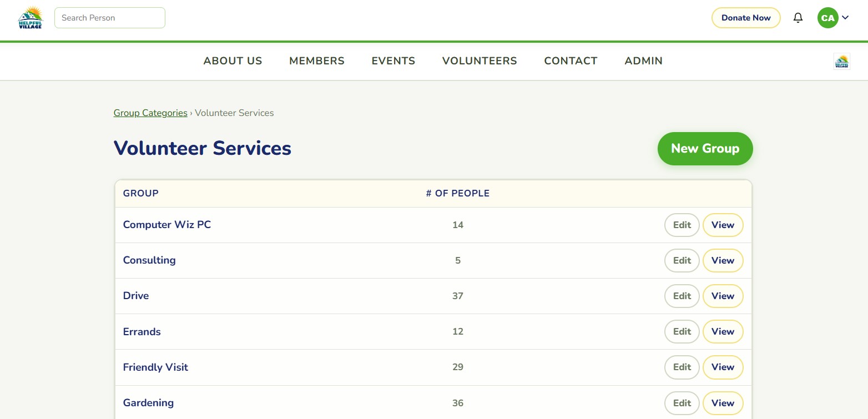Click the CA user avatar
The image size is (868, 419).
(827, 18)
